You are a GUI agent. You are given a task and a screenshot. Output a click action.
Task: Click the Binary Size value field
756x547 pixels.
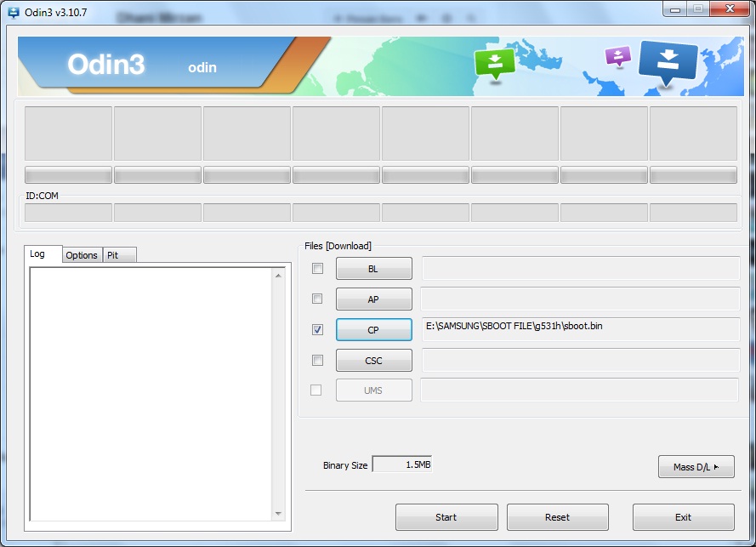(404, 464)
